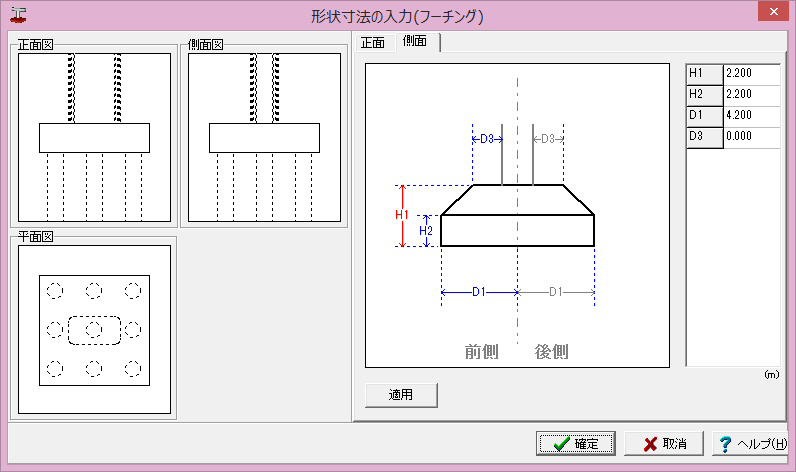Click the gray D3 dimension label in diagram
The width and height of the screenshot is (796, 472).
coord(548,139)
